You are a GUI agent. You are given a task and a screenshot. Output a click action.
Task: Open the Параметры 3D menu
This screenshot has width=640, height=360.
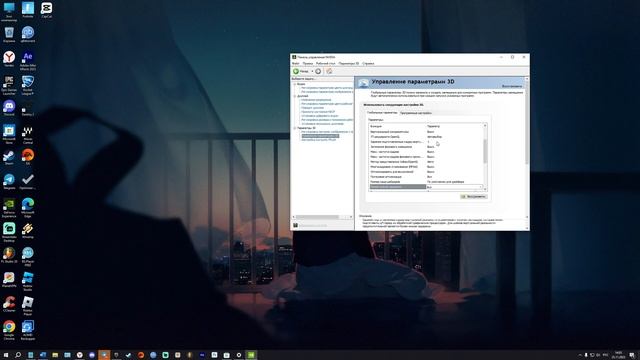coord(349,64)
